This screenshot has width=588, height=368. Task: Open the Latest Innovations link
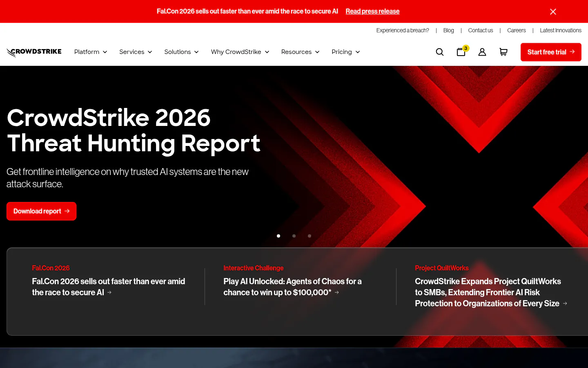(561, 30)
